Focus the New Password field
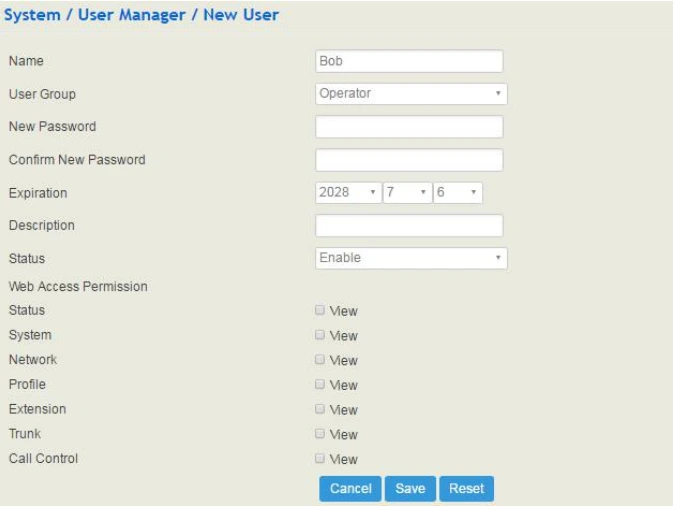This screenshot has width=673, height=506. 408,127
